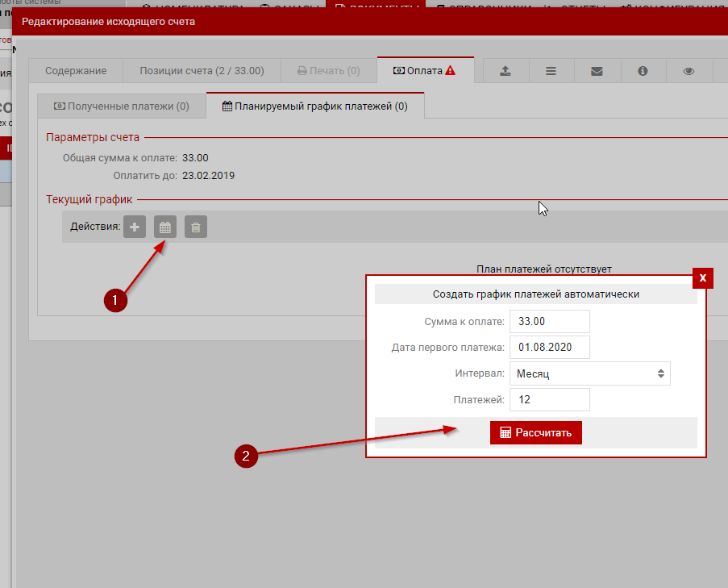Open the upload arrow icon tab

tap(505, 71)
